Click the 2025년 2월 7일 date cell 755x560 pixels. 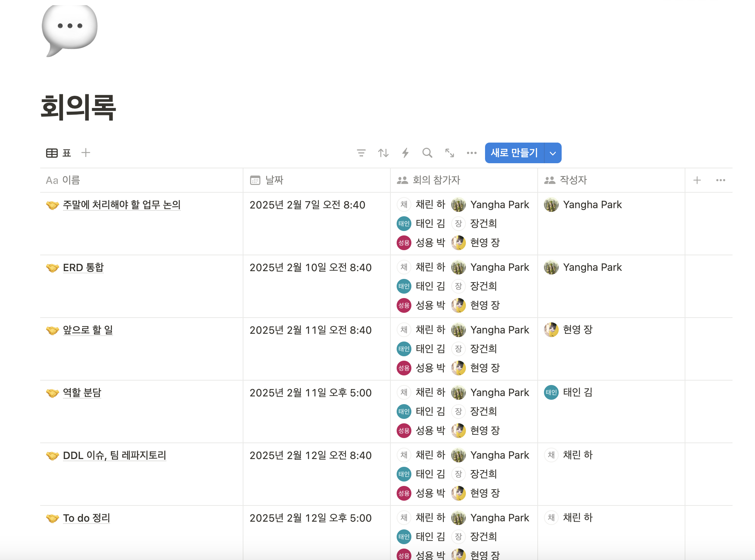point(307,205)
